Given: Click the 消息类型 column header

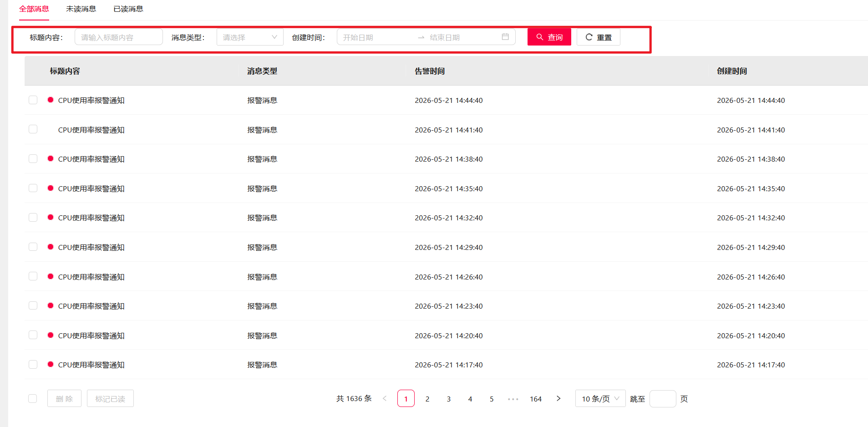Looking at the screenshot, I should (x=262, y=71).
